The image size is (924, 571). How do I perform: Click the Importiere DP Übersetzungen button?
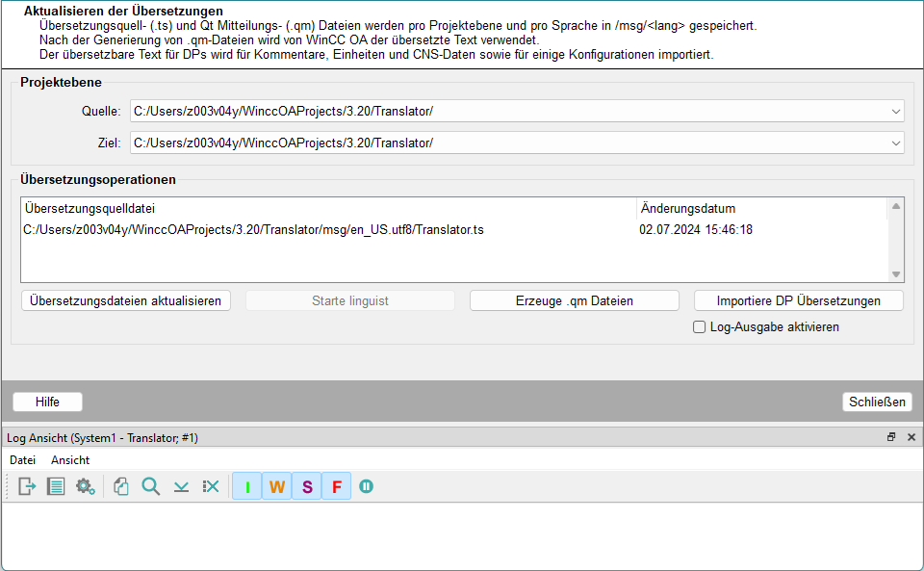798,300
